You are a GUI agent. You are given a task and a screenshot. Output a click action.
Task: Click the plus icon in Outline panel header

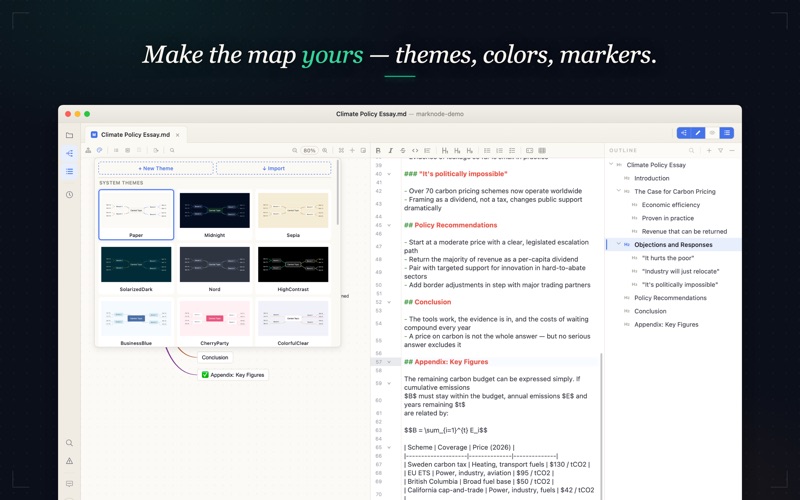click(709, 151)
